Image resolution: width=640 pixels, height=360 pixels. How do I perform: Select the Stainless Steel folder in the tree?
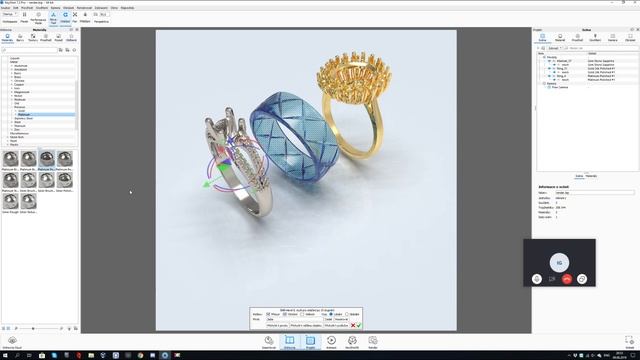coord(23,118)
